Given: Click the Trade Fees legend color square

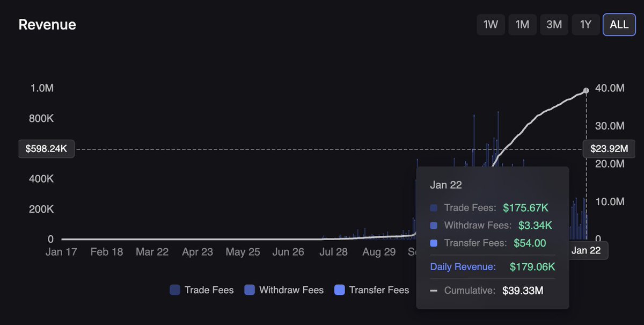Looking at the screenshot, I should [175, 290].
